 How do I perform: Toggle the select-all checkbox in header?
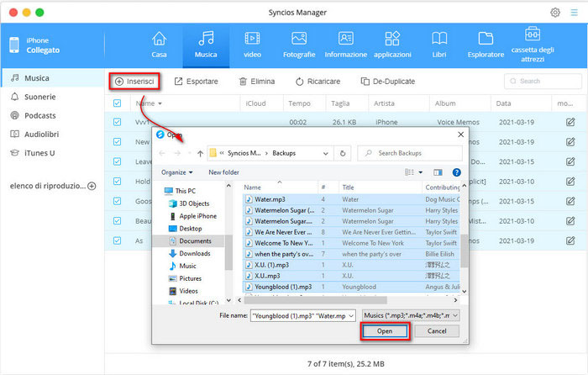click(118, 103)
